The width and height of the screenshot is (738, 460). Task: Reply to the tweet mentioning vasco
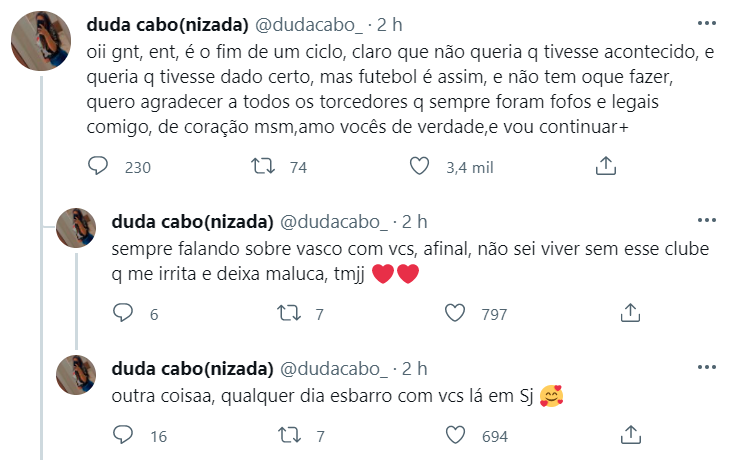(x=122, y=314)
